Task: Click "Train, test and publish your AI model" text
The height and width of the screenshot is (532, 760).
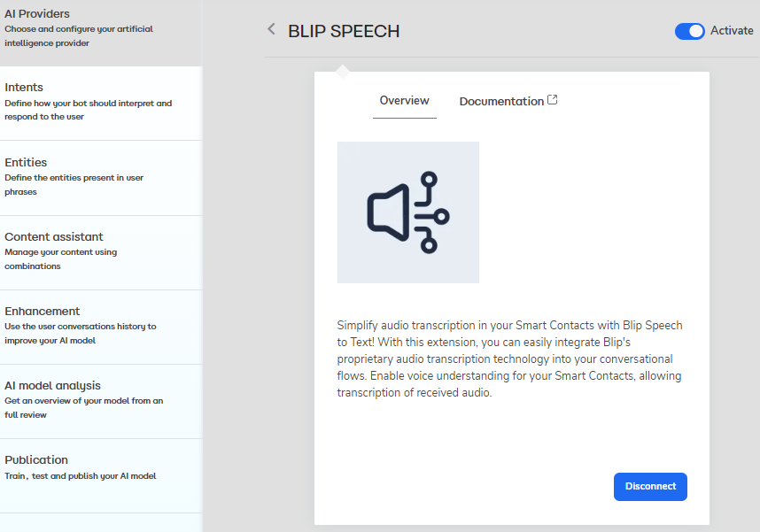Action: [x=80, y=476]
